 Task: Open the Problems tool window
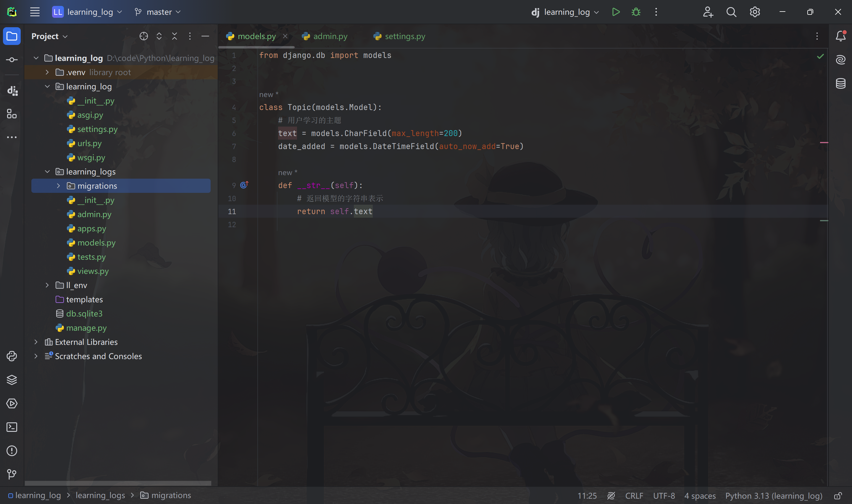12,451
